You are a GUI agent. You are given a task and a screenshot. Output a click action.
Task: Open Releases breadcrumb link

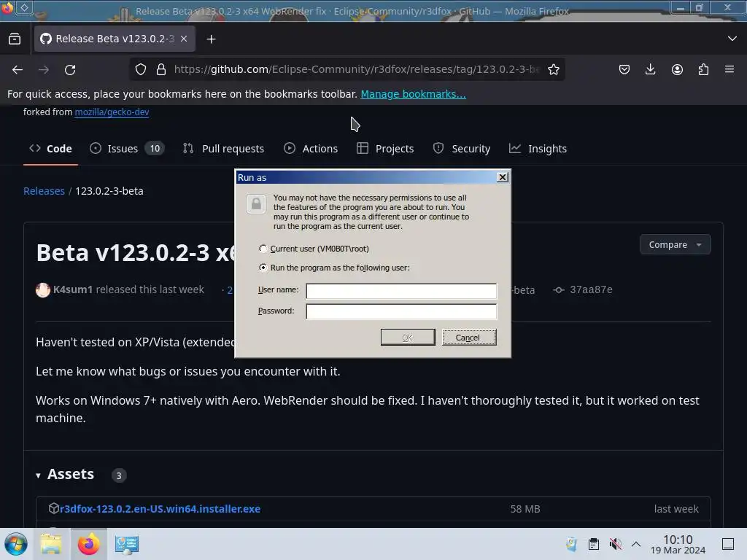pyautogui.click(x=44, y=191)
